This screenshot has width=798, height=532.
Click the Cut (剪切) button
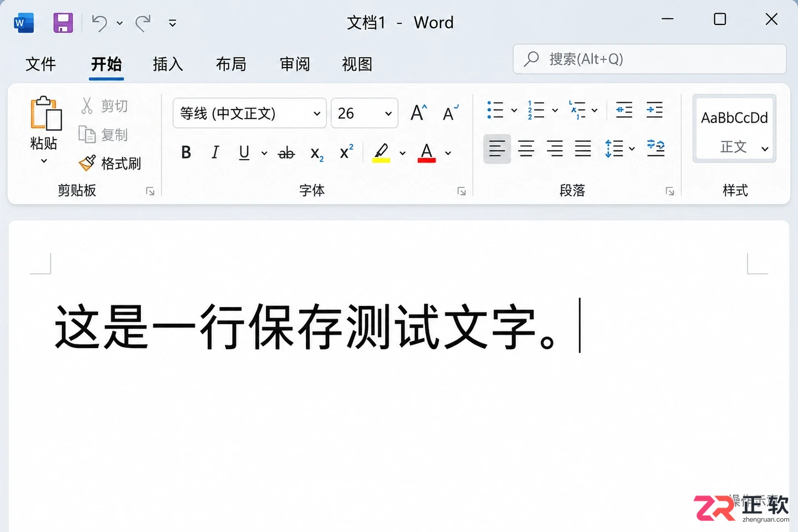104,106
